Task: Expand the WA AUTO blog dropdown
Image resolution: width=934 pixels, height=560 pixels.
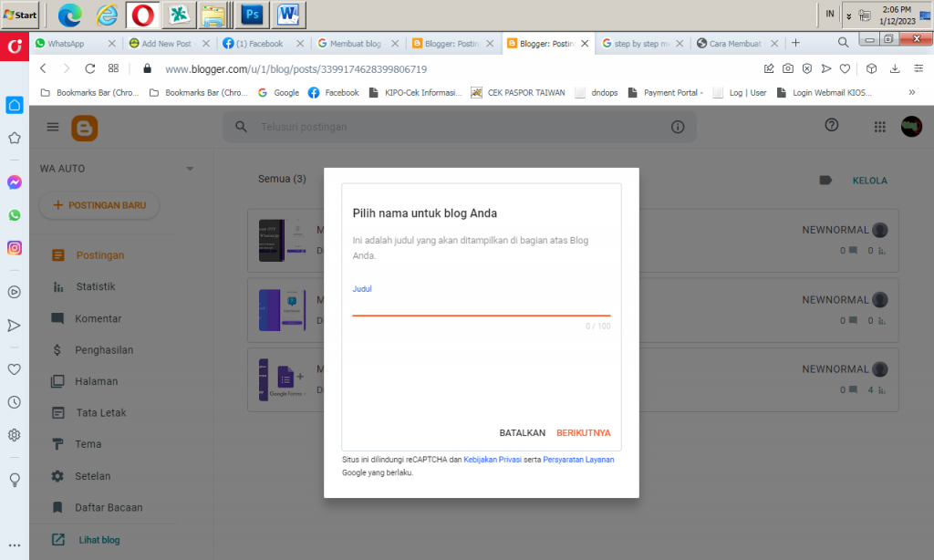Action: [190, 169]
